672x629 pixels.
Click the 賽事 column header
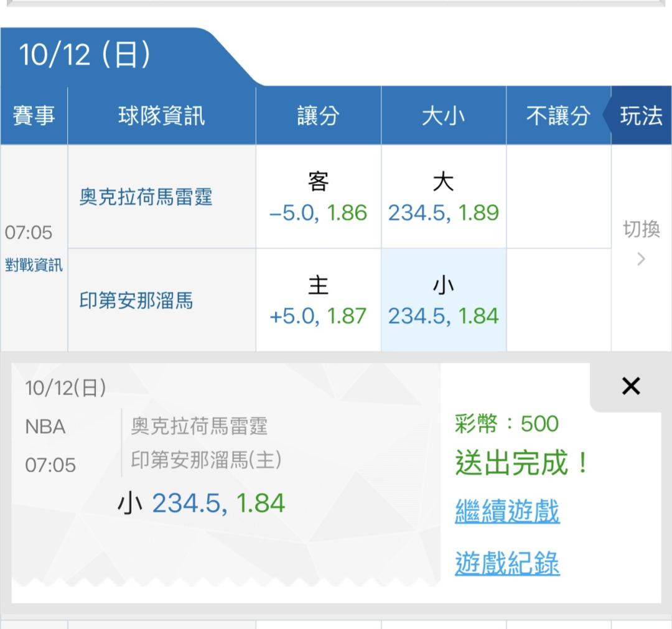pyautogui.click(x=34, y=116)
